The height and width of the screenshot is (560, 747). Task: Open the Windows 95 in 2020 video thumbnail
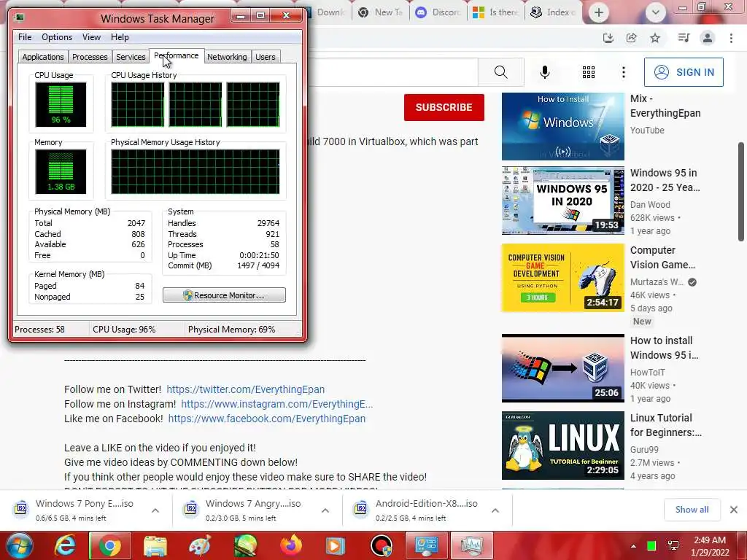(x=562, y=201)
